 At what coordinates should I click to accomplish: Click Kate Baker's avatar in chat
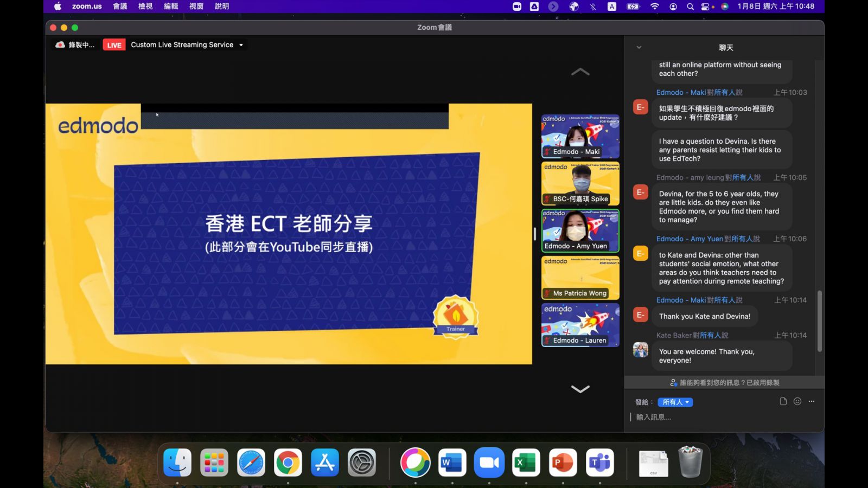[641, 350]
